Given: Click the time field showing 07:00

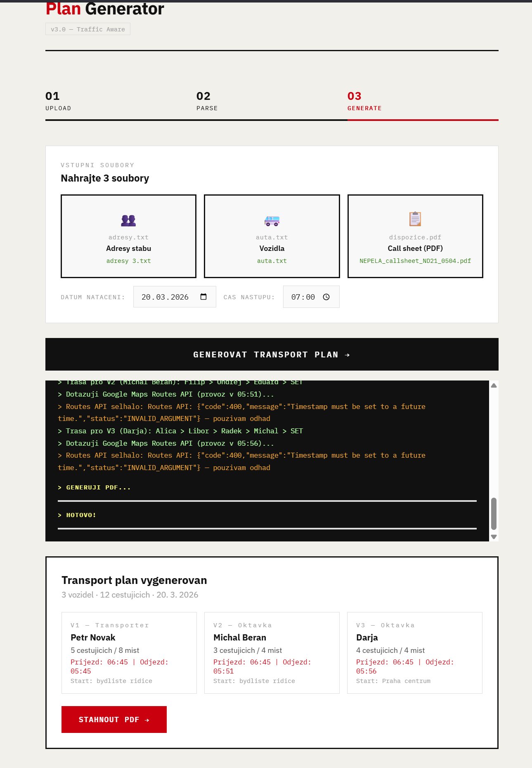Looking at the screenshot, I should pos(311,297).
